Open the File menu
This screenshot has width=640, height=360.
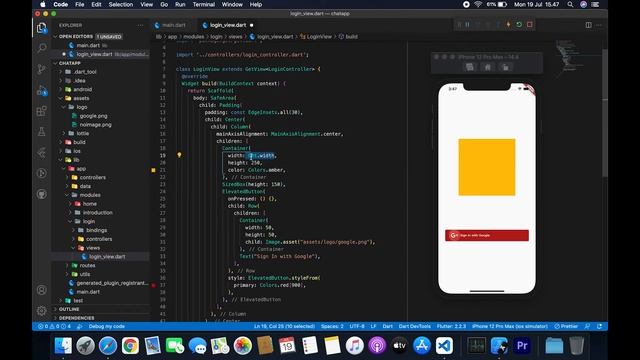pos(80,4)
